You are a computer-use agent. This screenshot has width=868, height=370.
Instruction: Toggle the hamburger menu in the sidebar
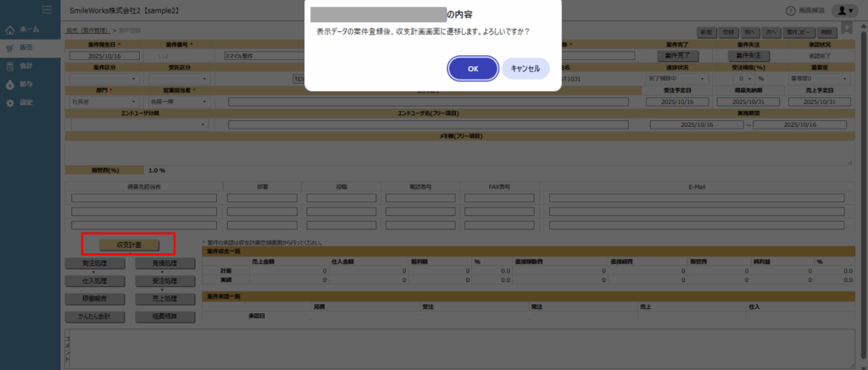tap(47, 9)
